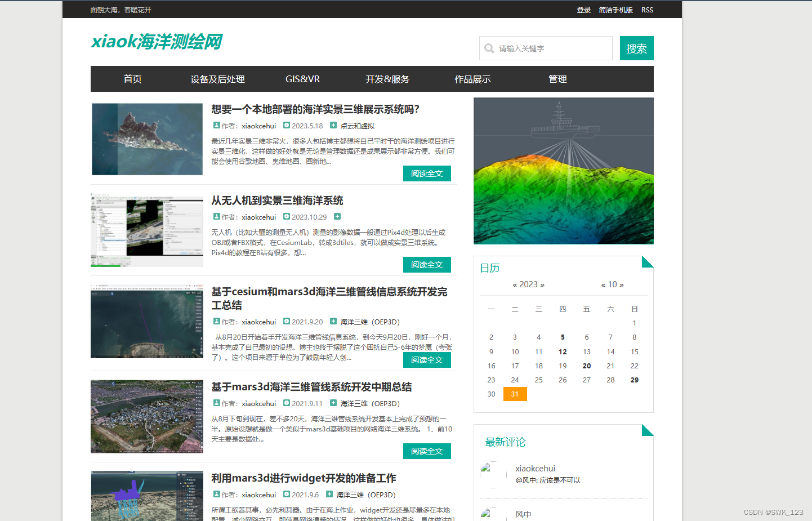Viewport: 812px width, 521px height.
Task: Click island thumbnail of first article
Action: click(147, 139)
